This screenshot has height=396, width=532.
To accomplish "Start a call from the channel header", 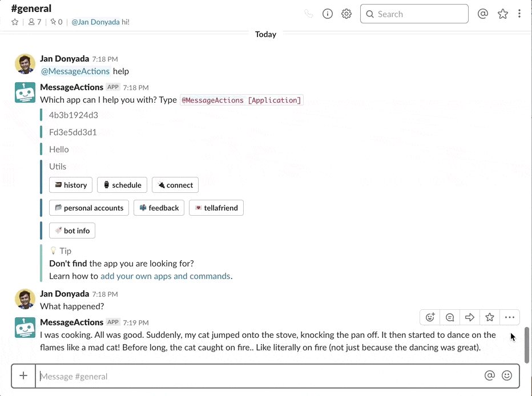I will click(x=309, y=14).
